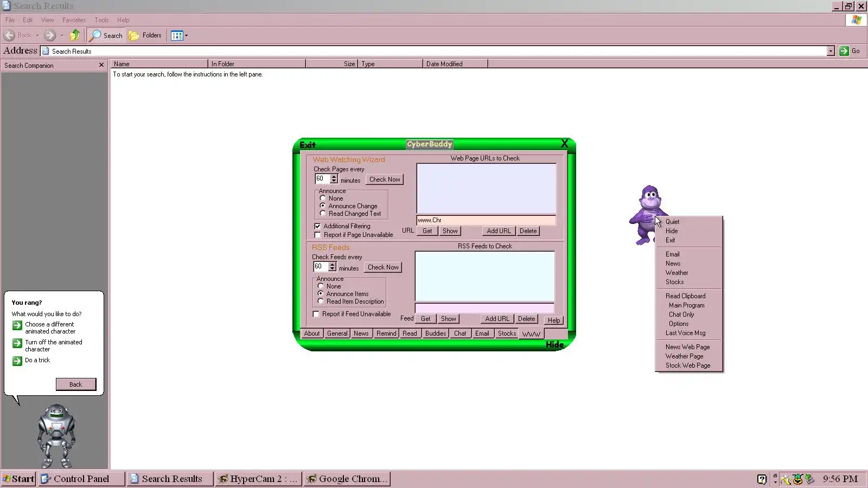Select Announce Change radio option
Viewport: 868px width, 488px height.
[323, 206]
